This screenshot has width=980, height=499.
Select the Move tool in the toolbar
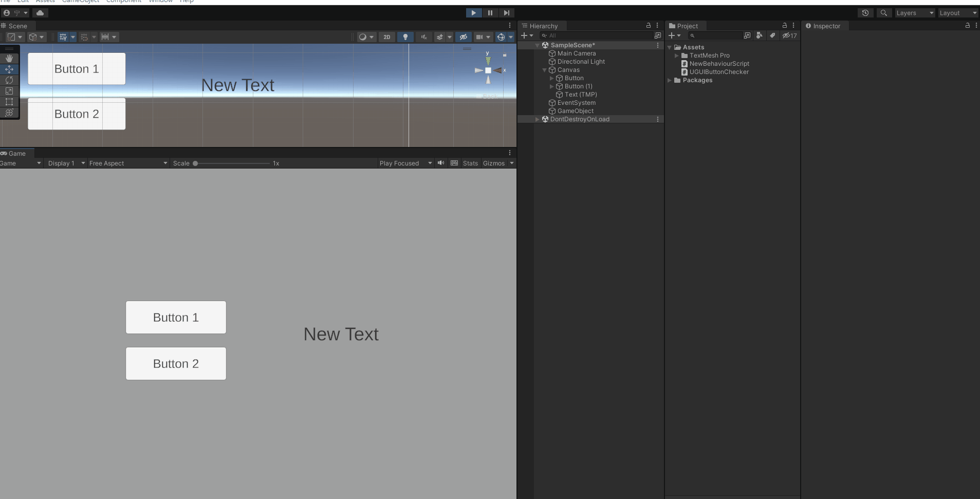point(9,69)
